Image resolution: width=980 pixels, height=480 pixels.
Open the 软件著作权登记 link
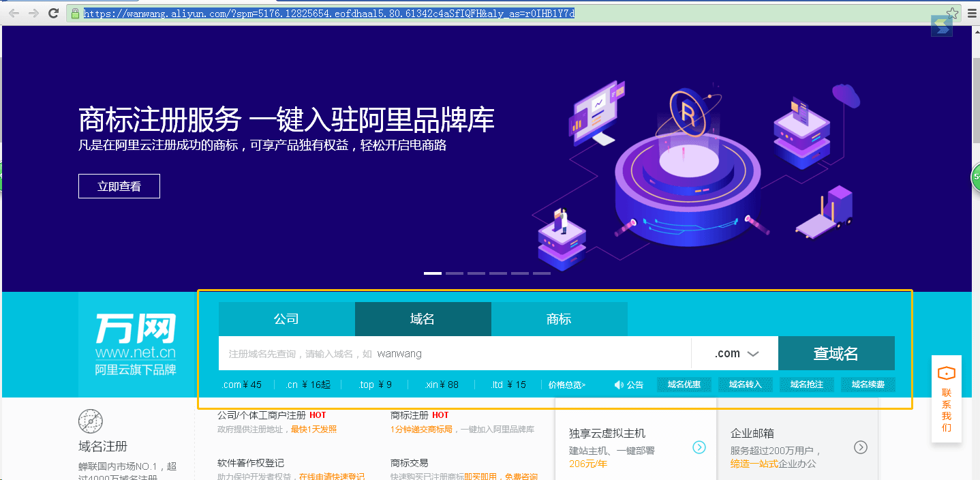click(x=251, y=463)
